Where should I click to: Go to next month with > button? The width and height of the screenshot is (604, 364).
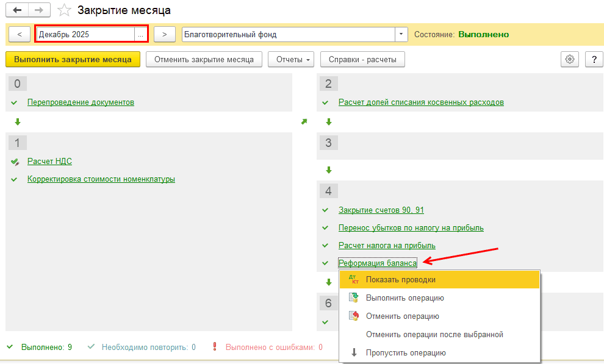coord(165,34)
